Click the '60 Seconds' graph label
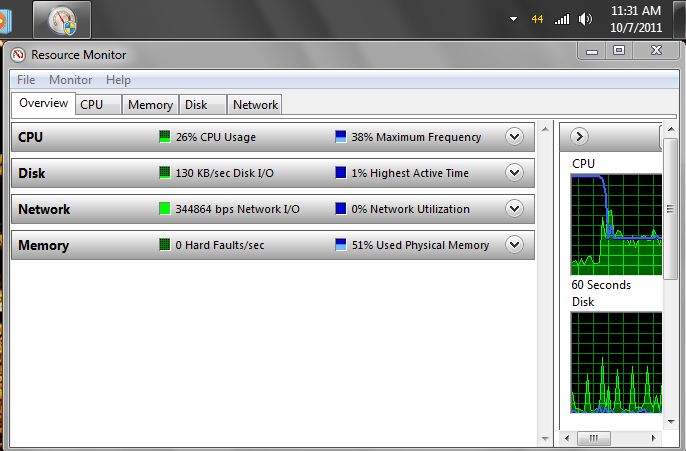The width and height of the screenshot is (686, 451). point(601,285)
